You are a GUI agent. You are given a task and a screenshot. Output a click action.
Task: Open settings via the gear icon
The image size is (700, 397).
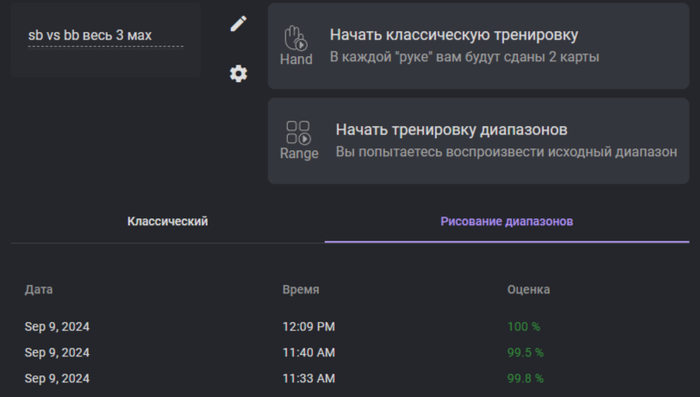tap(238, 73)
